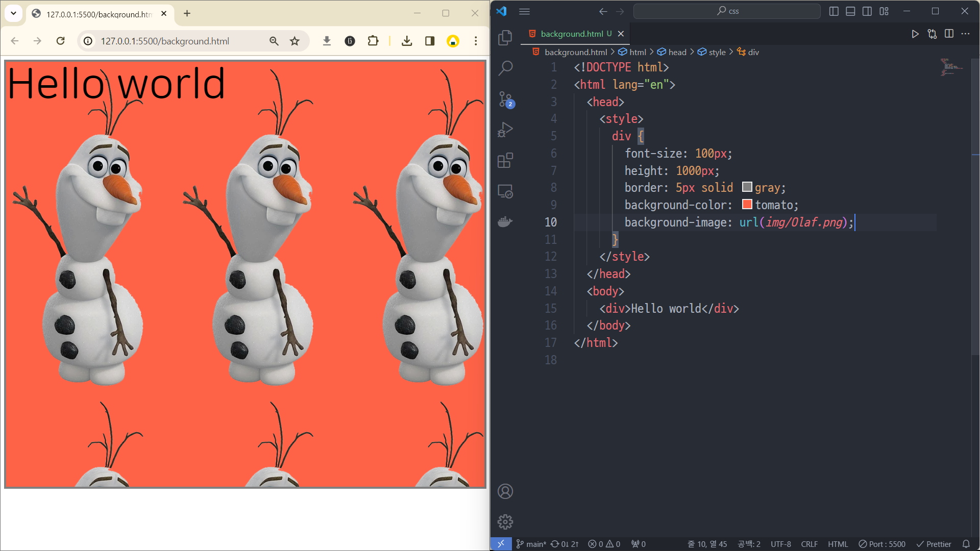The image size is (980, 551).
Task: Click Port : 5500 Live Server status
Action: [881, 544]
